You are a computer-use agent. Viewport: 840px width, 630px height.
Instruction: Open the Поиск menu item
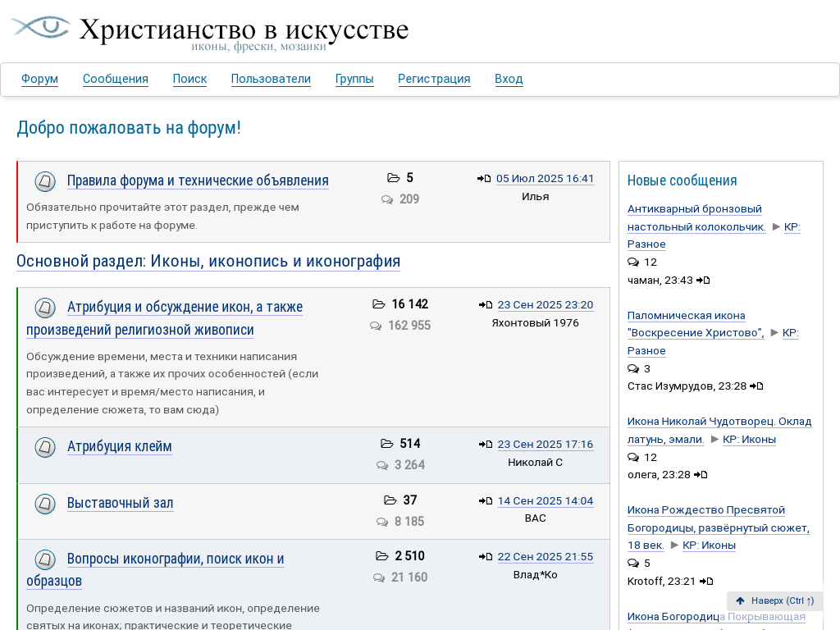189,79
